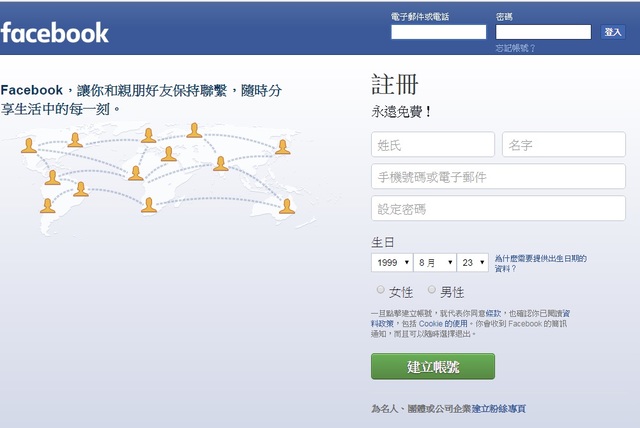The image size is (640, 428).
Task: Open the 忘記帳號？ link
Action: coord(515,48)
